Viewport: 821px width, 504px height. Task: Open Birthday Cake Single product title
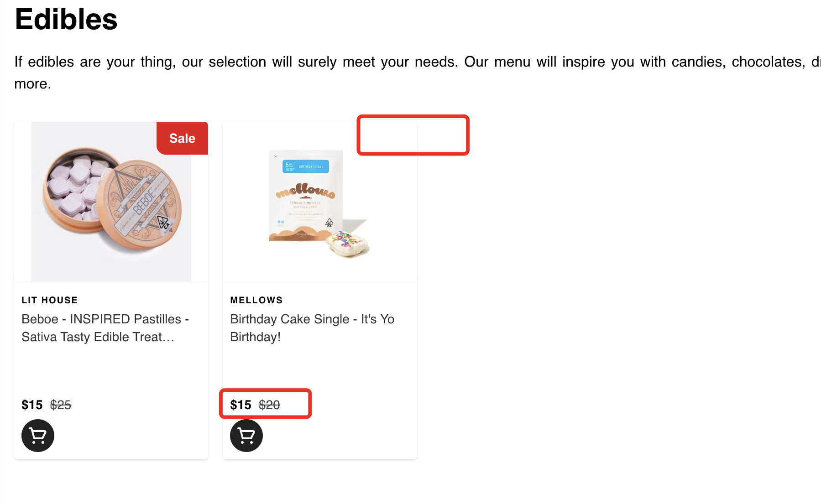(312, 328)
